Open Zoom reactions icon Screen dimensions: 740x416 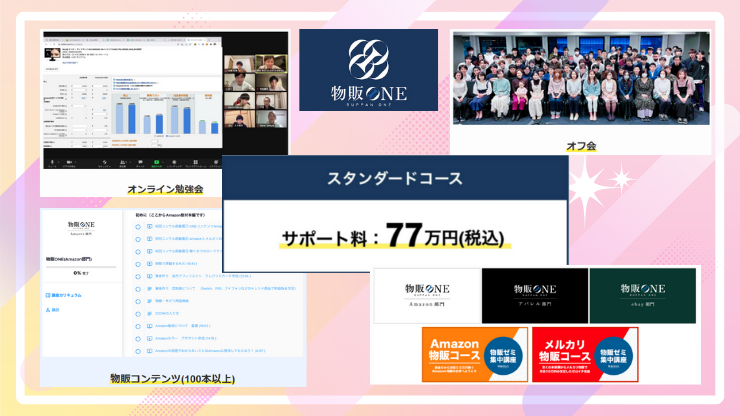(x=216, y=162)
